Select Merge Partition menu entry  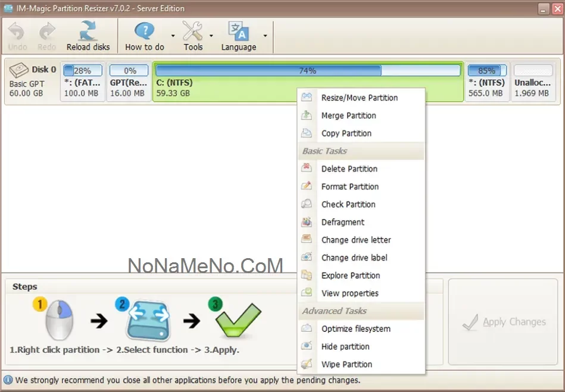tap(349, 115)
